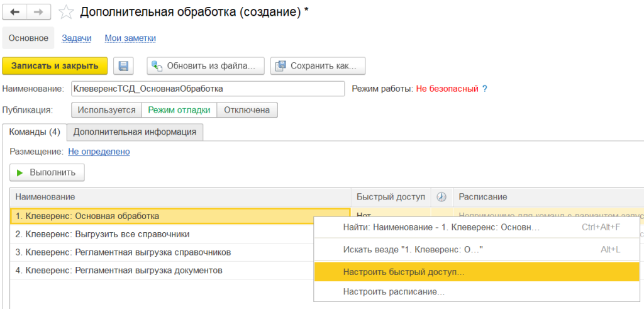Add to favorites with the star icon
644x309 pixels.
65,13
